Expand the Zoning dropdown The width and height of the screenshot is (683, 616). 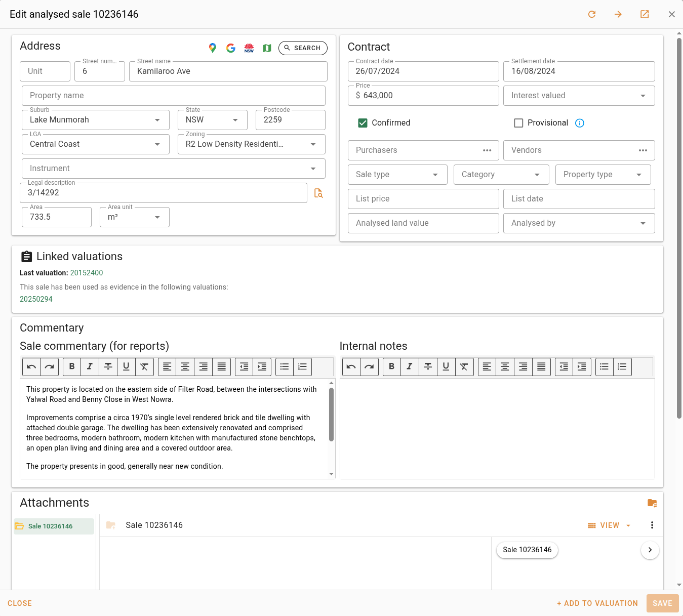251,144
